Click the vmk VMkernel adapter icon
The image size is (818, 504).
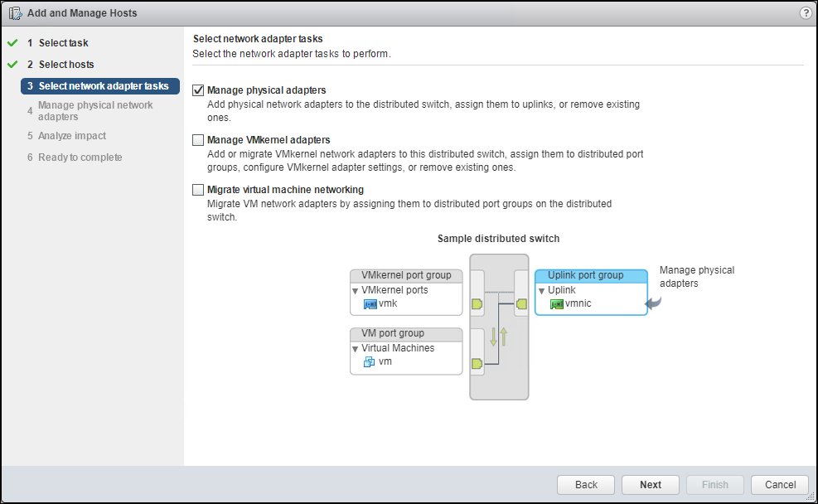coord(370,303)
